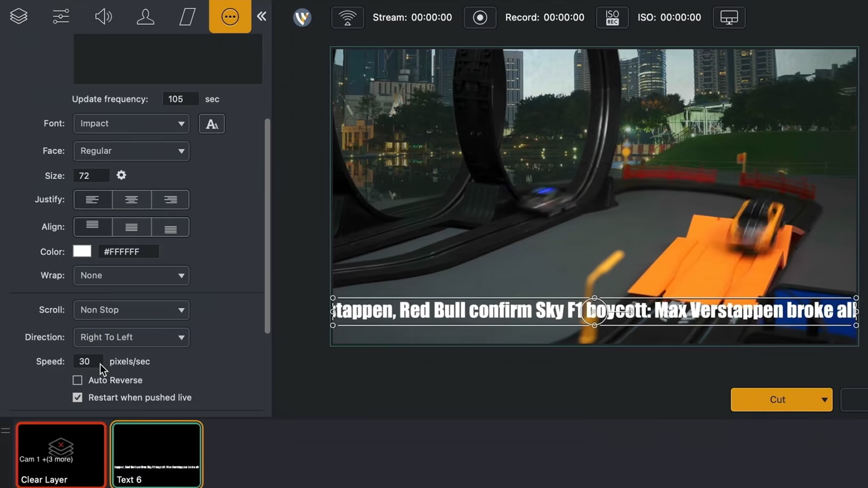Open the Wrap dropdown showing None
Screen dimensions: 868x488
132,276
